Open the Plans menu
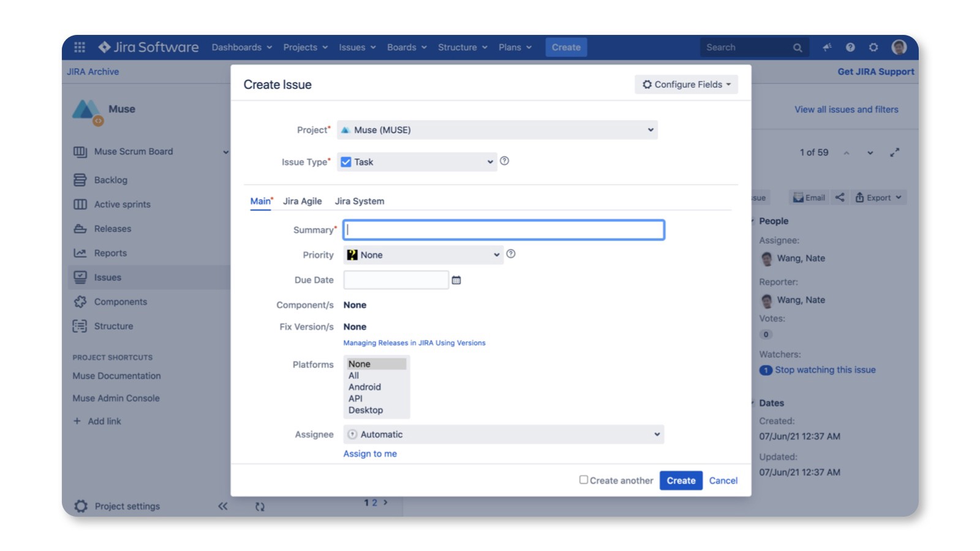 (x=515, y=47)
